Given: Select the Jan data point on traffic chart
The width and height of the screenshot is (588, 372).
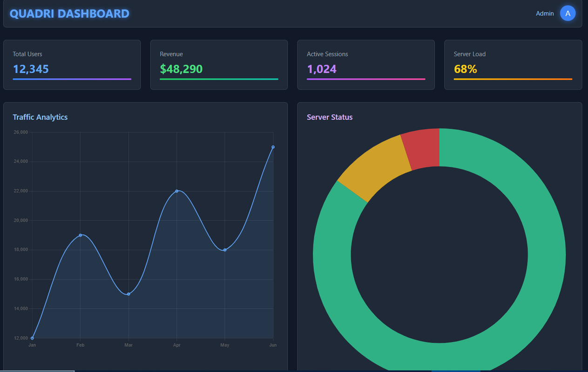Looking at the screenshot, I should click(32, 338).
